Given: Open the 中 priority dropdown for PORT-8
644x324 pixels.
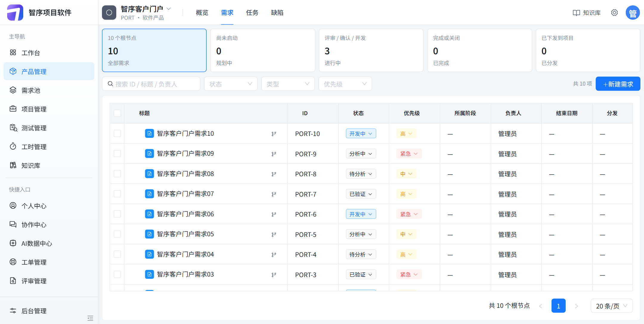Looking at the screenshot, I should [406, 174].
